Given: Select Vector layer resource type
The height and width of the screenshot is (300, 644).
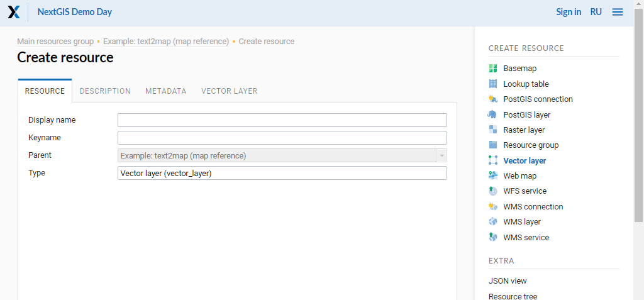Looking at the screenshot, I should (525, 160).
